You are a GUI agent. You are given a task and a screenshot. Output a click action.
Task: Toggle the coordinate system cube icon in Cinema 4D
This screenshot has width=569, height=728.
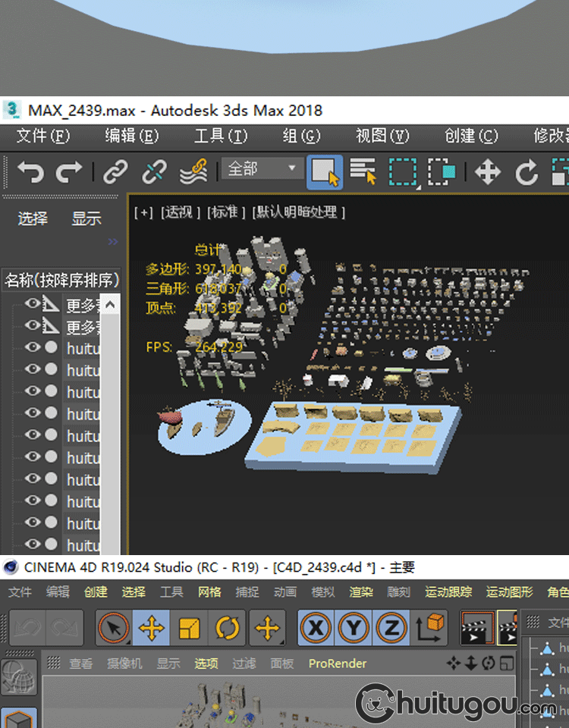[x=429, y=628]
